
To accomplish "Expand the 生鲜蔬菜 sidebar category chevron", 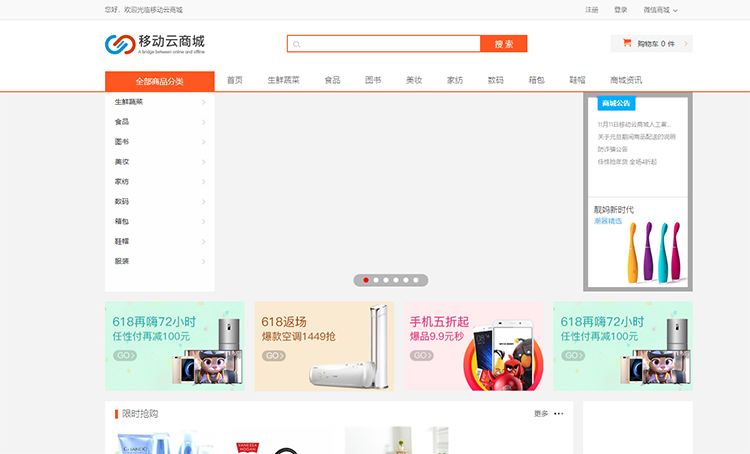I will tap(203, 102).
